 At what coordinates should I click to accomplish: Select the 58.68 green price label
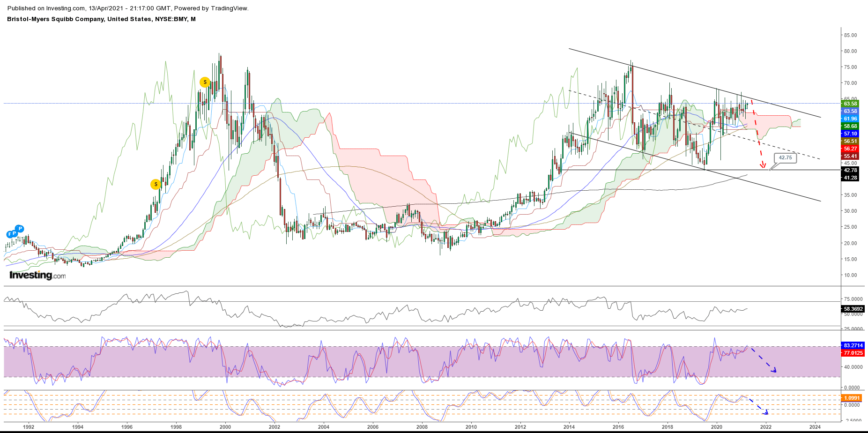(x=850, y=126)
